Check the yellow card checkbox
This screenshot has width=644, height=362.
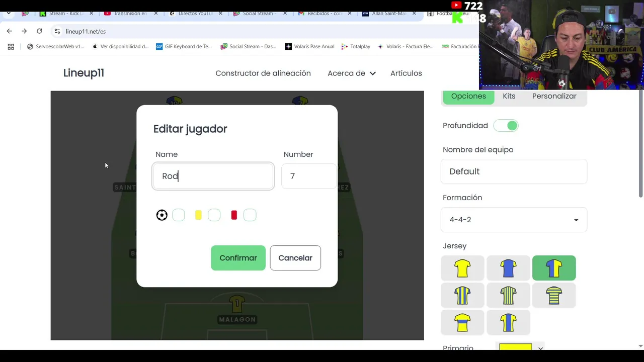(x=214, y=215)
